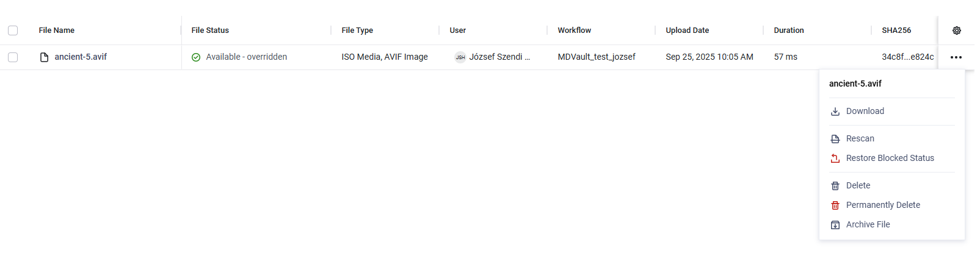Sort by File Status column header

tap(210, 30)
